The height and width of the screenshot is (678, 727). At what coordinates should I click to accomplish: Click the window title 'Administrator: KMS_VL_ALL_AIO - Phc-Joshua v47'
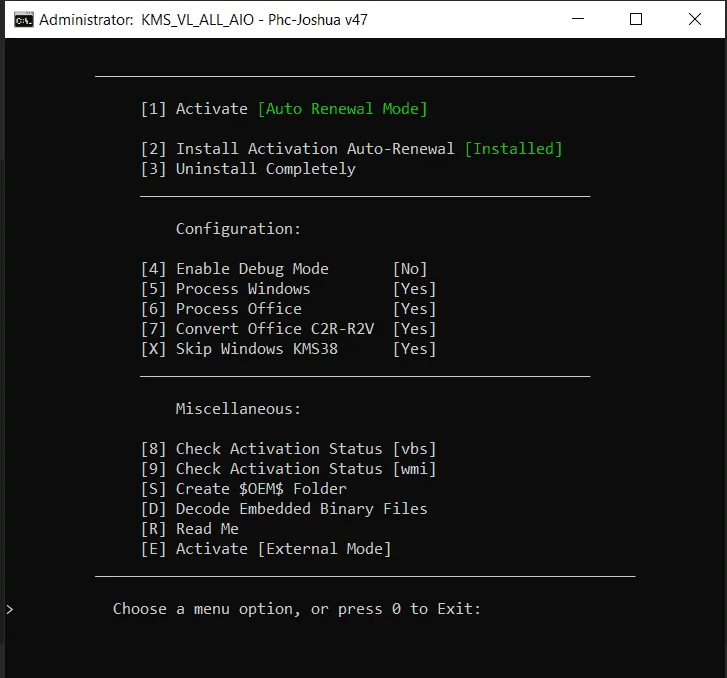coord(204,20)
